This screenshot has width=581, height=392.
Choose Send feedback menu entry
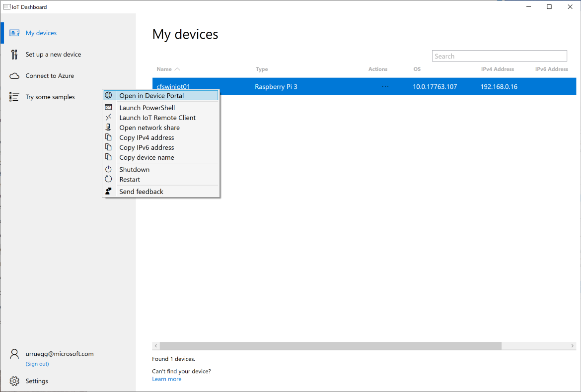click(141, 192)
